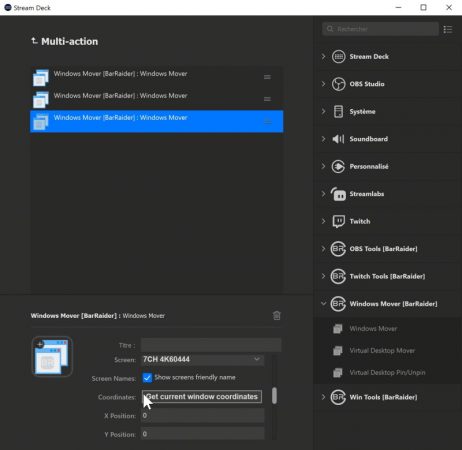This screenshot has width=462, height=450.
Task: Focus the Rechercher search box
Action: (380, 29)
